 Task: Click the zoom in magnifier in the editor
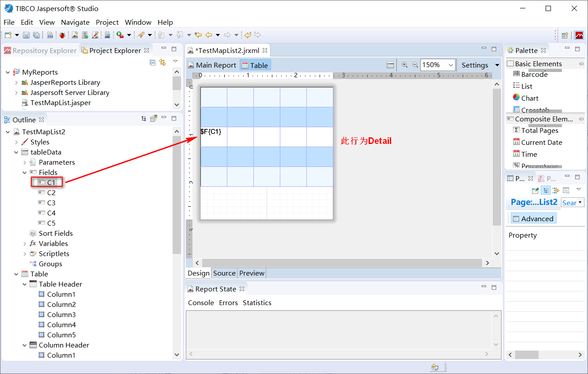coord(404,65)
